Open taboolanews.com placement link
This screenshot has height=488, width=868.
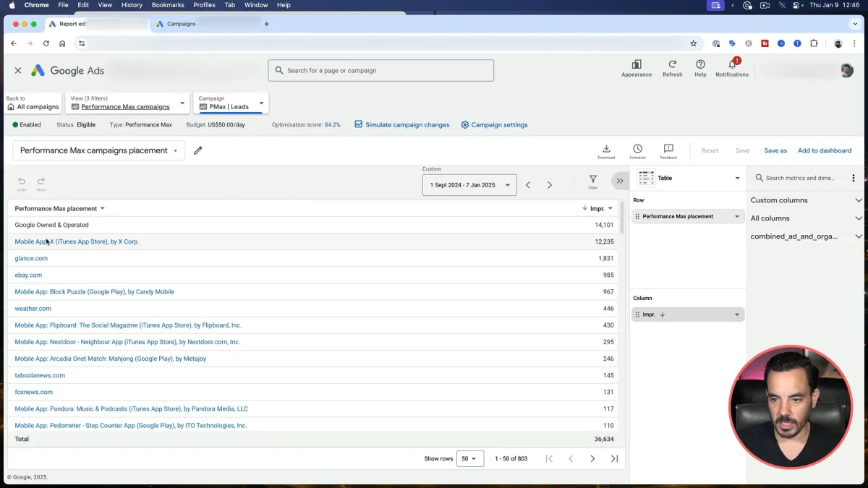[x=40, y=375]
